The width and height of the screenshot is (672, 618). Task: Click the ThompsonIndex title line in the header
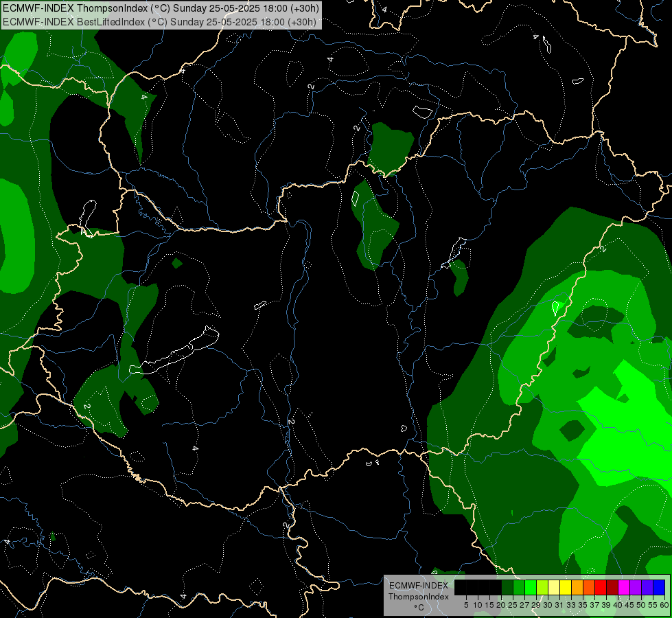pyautogui.click(x=161, y=8)
